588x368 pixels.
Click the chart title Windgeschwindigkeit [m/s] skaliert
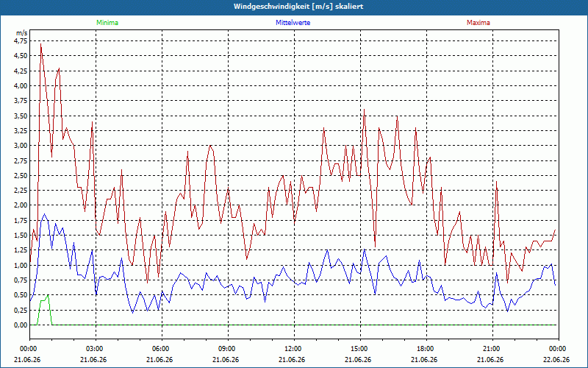(x=298, y=7)
